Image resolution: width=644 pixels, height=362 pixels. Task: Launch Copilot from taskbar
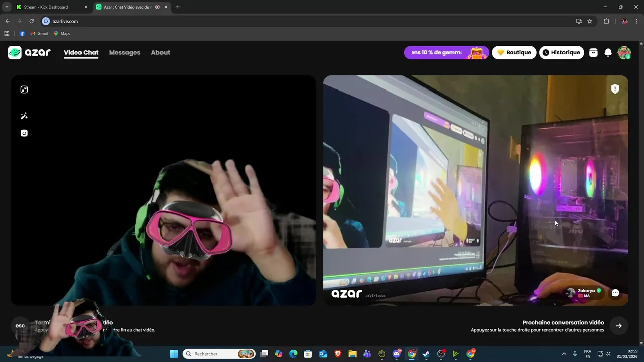click(x=279, y=354)
